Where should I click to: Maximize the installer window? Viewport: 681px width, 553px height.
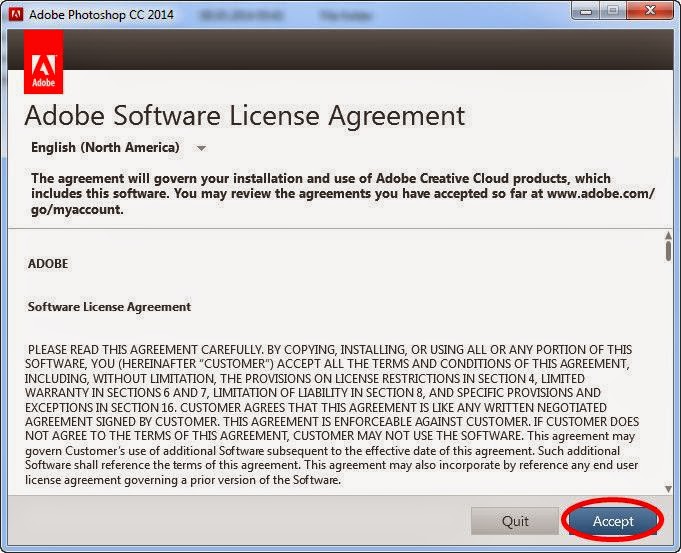tap(613, 11)
